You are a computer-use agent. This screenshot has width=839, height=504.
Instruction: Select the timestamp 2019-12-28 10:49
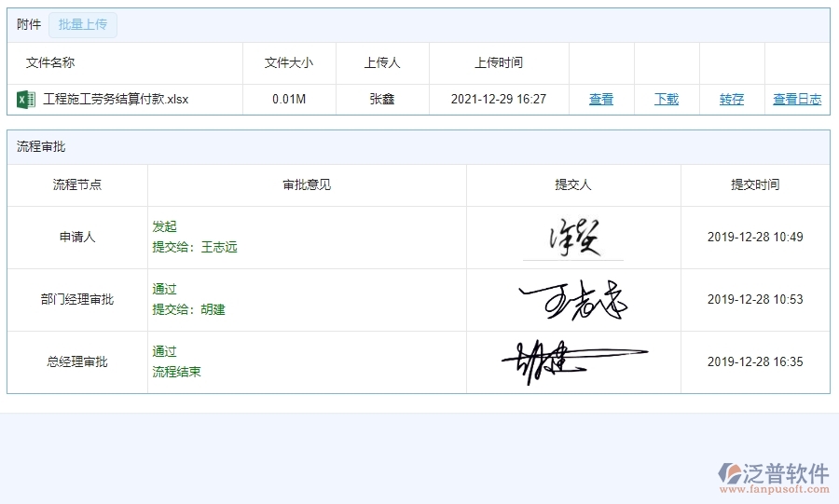coord(755,238)
